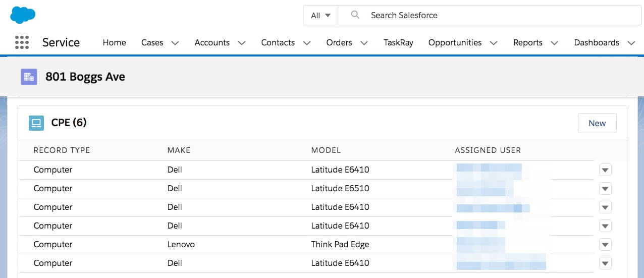This screenshot has height=278, width=644.
Task: Expand the Contacts tab chevron
Action: pyautogui.click(x=307, y=43)
